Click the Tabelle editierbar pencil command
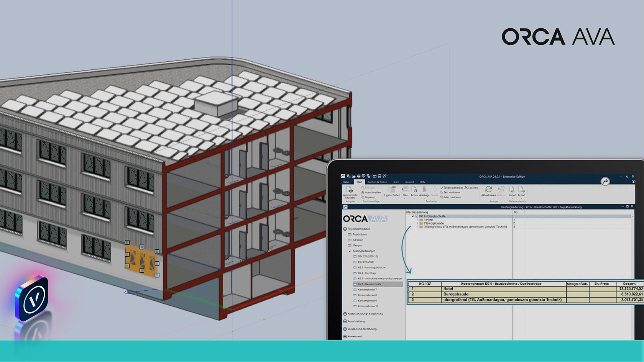This screenshot has width=644, height=362. [452, 188]
